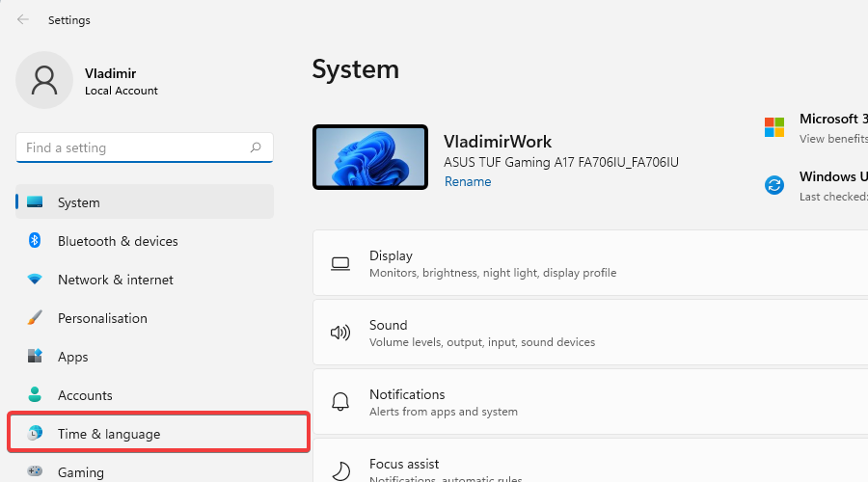
Task: Click the Gaming controller icon
Action: pos(35,471)
